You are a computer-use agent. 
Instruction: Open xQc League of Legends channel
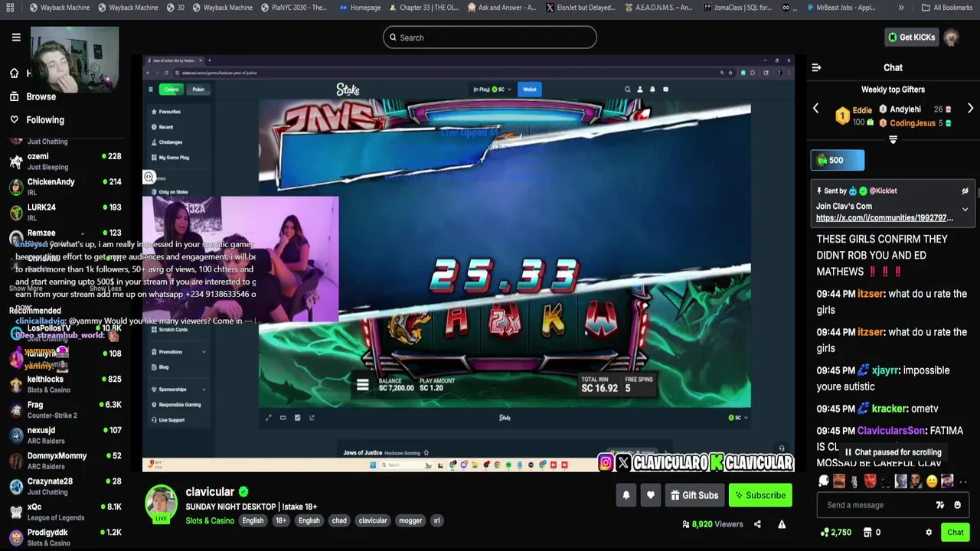click(65, 511)
